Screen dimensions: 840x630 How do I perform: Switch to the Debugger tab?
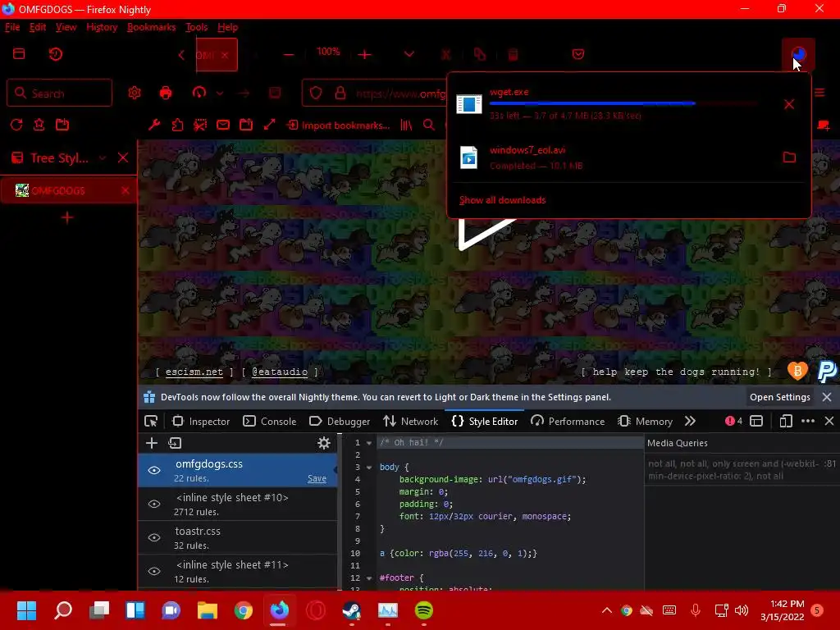coord(340,421)
